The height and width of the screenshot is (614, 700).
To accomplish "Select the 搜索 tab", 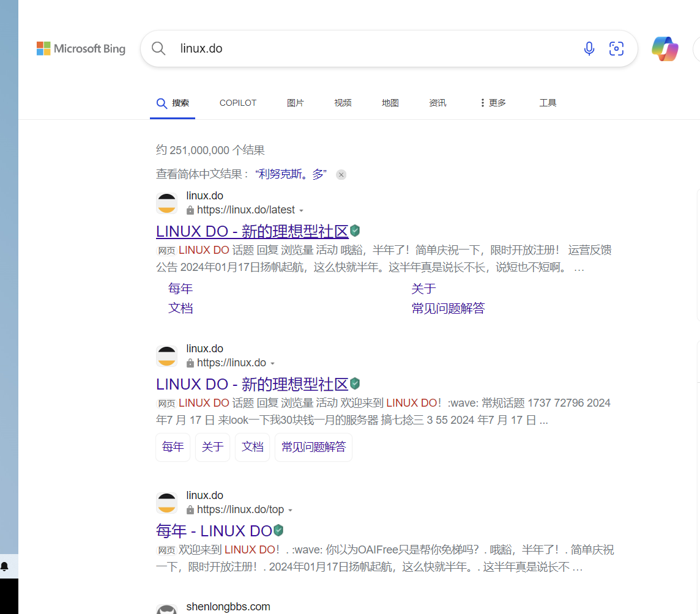I will (x=173, y=103).
